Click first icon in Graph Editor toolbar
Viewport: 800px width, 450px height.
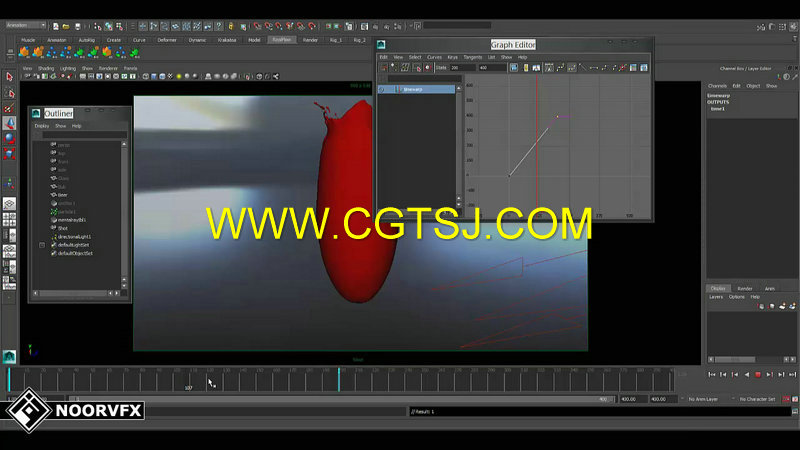click(384, 67)
